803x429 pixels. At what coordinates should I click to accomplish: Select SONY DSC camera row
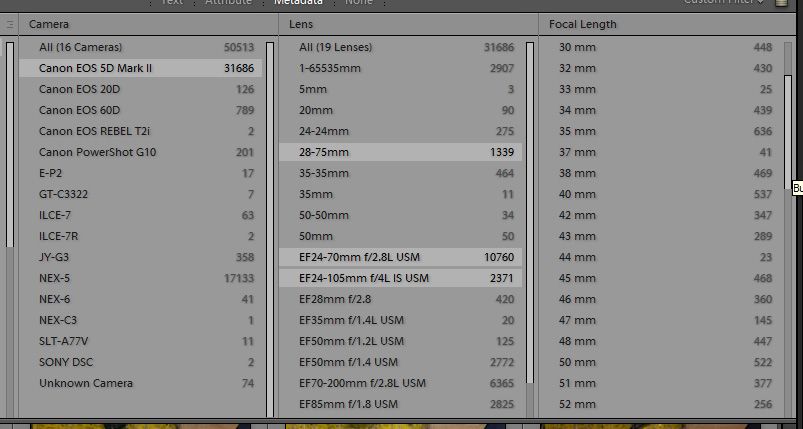click(x=140, y=362)
